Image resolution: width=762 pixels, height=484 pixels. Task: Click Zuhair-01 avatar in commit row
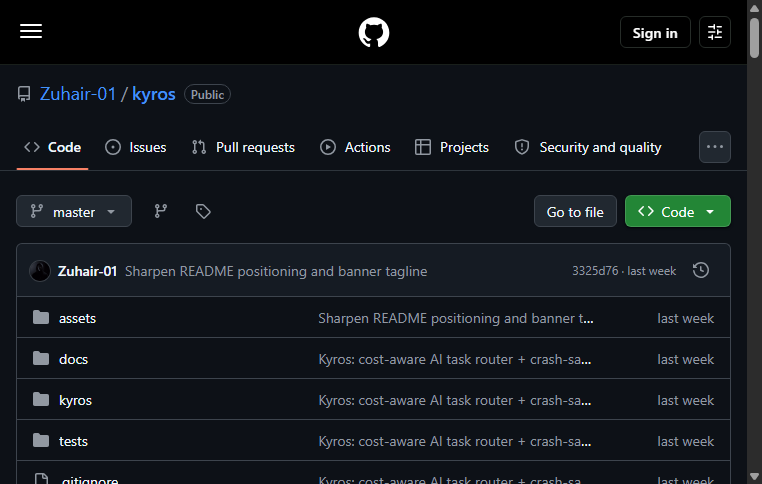pos(40,271)
